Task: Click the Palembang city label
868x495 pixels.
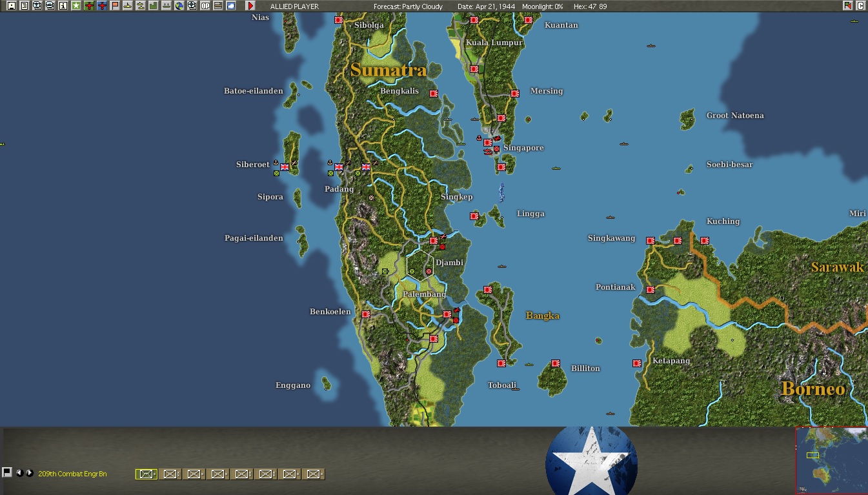Action: pyautogui.click(x=425, y=294)
